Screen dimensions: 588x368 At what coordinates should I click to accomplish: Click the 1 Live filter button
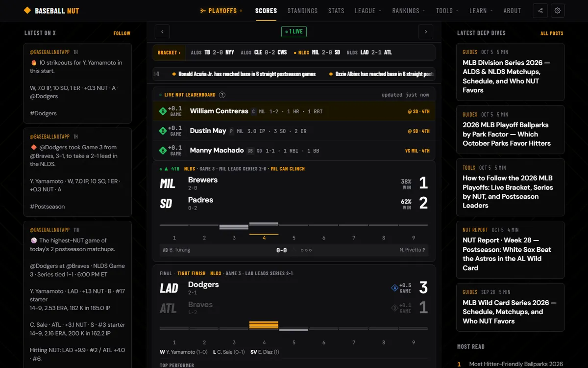tap(294, 32)
